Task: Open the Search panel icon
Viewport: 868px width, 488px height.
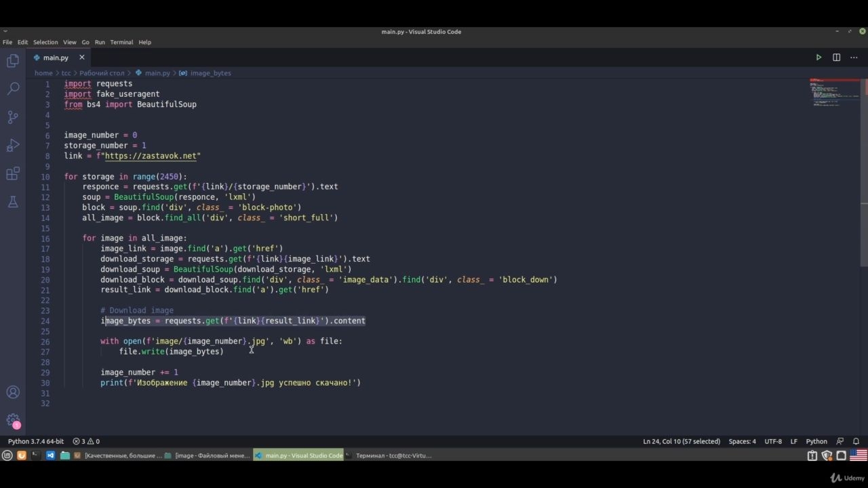Action: click(x=13, y=89)
